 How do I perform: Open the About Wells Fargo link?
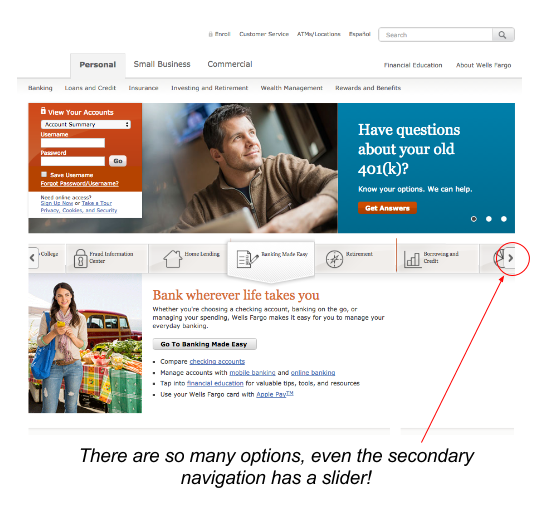(x=483, y=65)
